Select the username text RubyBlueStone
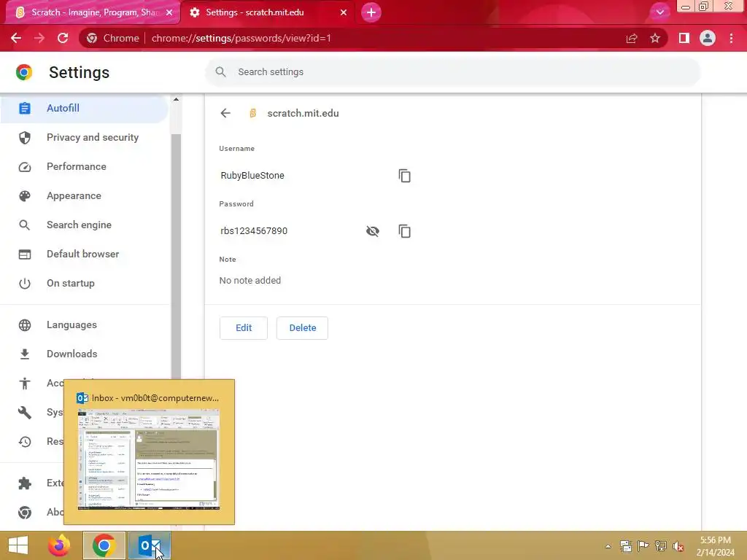Viewport: 747px width, 560px height. 252,176
